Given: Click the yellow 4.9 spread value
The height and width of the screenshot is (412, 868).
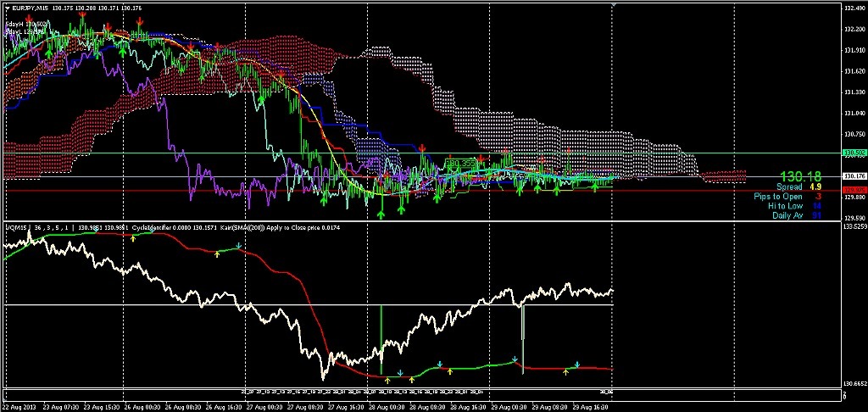Looking at the screenshot, I should [815, 187].
